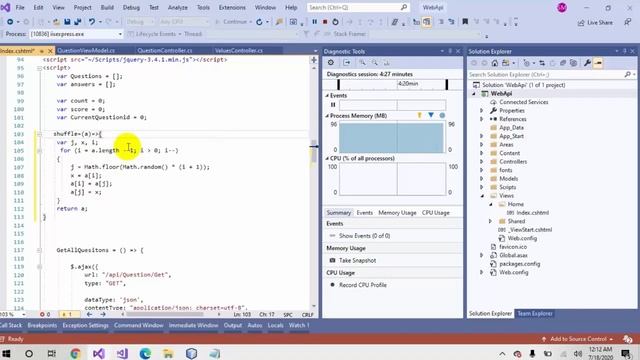
Task: Open Chrome from the taskbar
Action: pos(75,353)
